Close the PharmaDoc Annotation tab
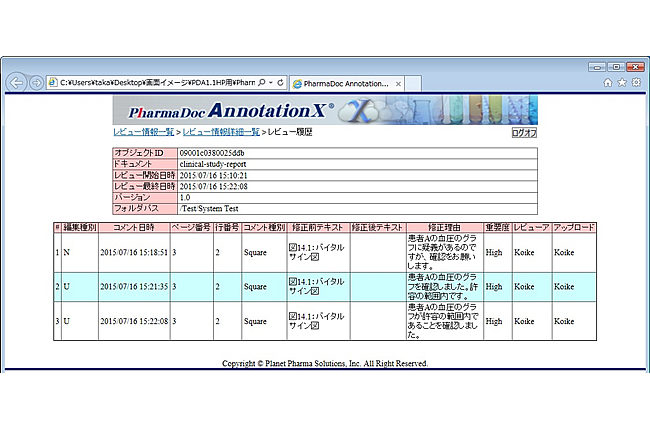The width and height of the screenshot is (650, 430). (x=398, y=84)
